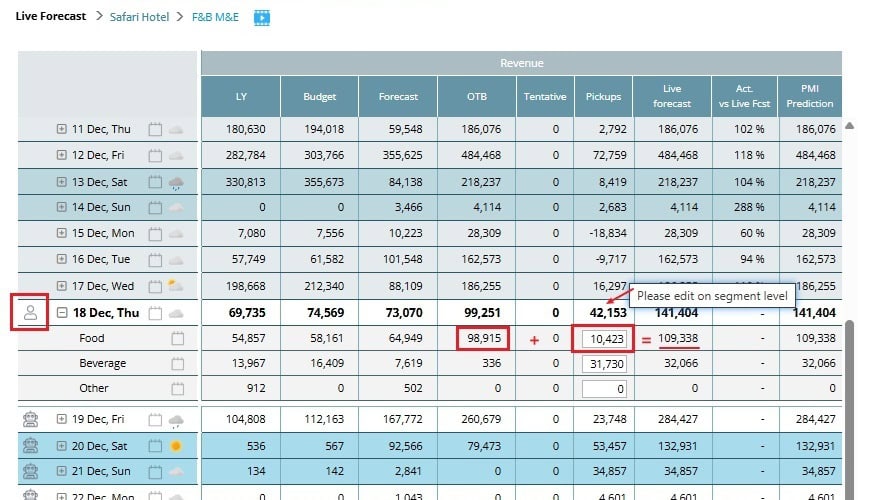The height and width of the screenshot is (500, 878).
Task: Edit the Beverage pickups value field
Action: (606, 364)
